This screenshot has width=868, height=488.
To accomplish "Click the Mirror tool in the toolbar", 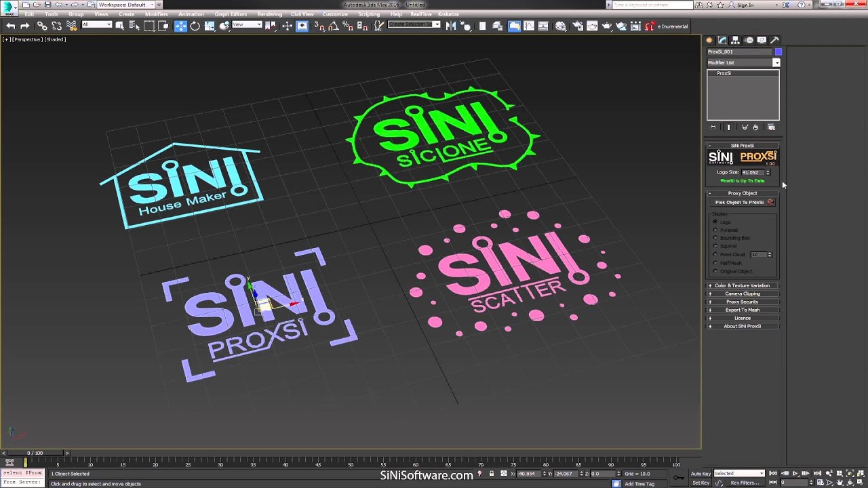I will click(x=451, y=26).
